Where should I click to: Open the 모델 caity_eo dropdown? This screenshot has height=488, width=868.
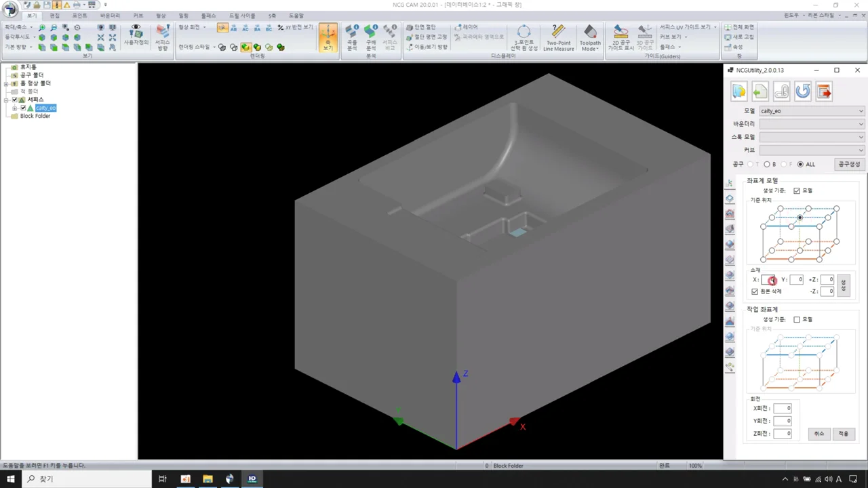coord(812,111)
